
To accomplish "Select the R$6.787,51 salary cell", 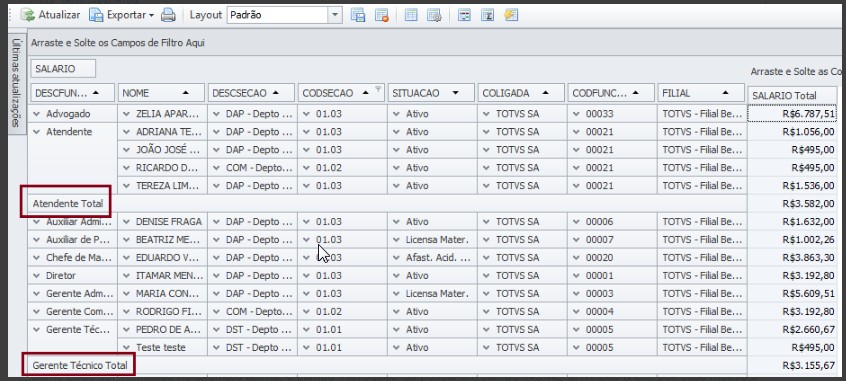I will point(792,114).
